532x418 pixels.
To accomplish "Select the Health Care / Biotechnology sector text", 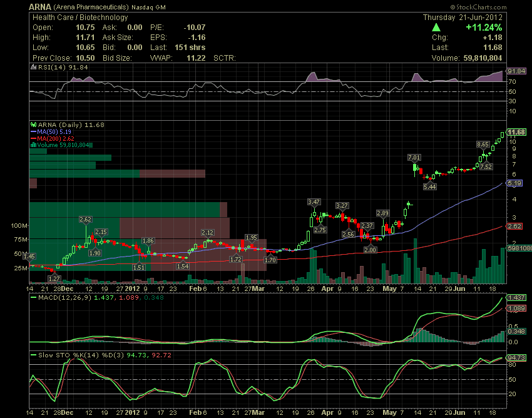I will pyautogui.click(x=80, y=18).
